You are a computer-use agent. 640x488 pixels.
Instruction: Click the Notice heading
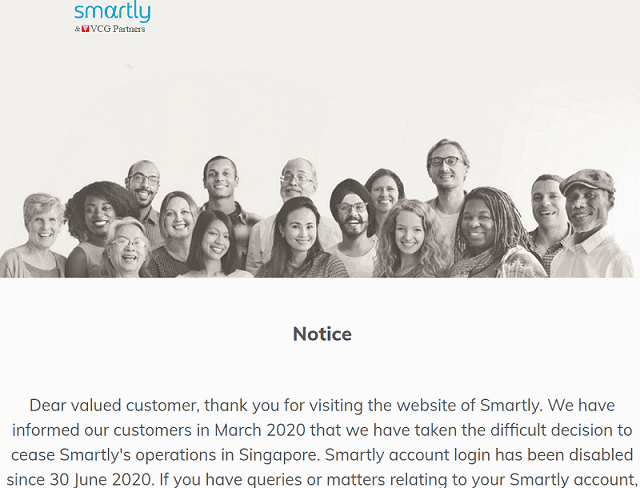coord(322,334)
